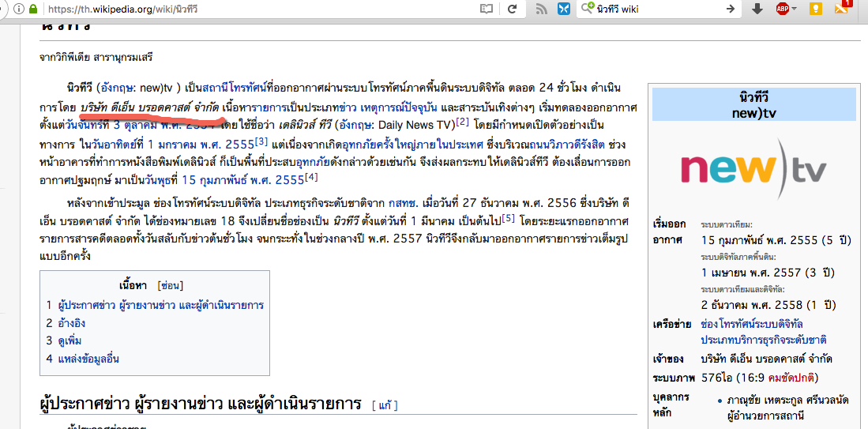Click the new)tv logo image
Image resolution: width=868 pixels, height=429 pixels.
pyautogui.click(x=753, y=170)
